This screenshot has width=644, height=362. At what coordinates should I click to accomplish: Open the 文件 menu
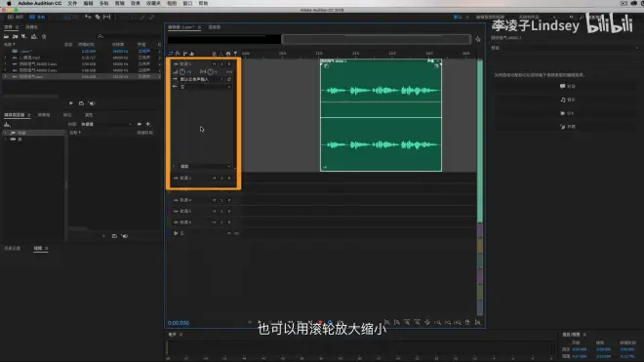(x=72, y=3)
